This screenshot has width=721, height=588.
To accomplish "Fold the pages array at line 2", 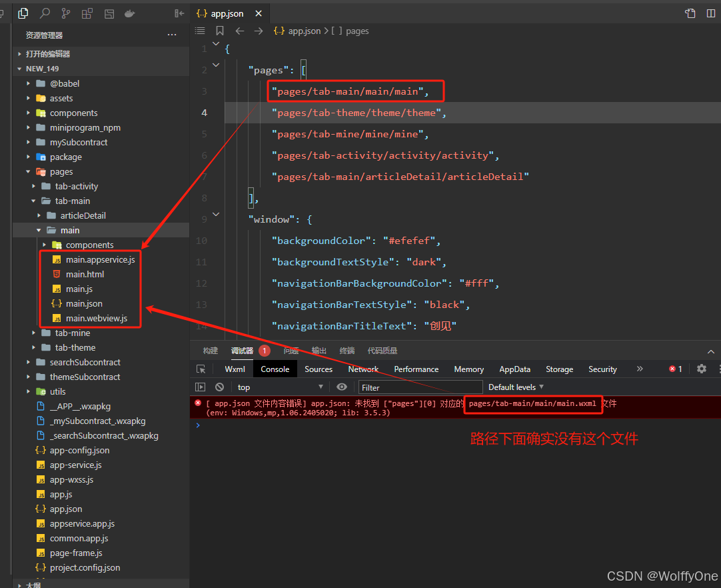I will [x=216, y=65].
